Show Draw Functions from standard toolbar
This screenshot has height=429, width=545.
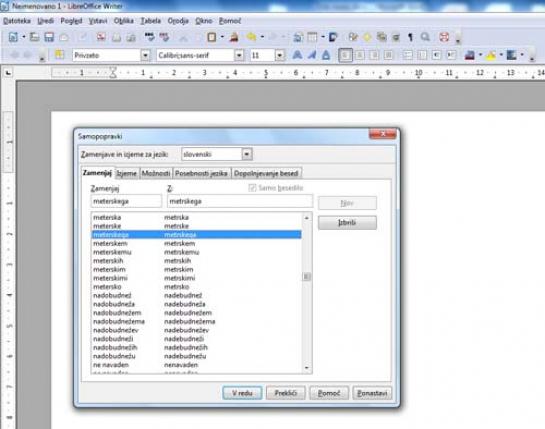333,37
